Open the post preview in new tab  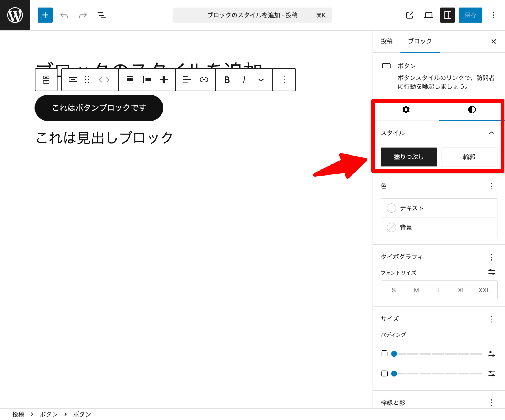point(410,15)
